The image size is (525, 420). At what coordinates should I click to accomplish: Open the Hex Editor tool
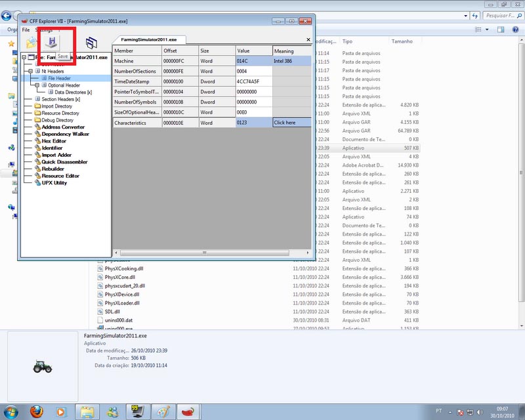pyautogui.click(x=54, y=141)
